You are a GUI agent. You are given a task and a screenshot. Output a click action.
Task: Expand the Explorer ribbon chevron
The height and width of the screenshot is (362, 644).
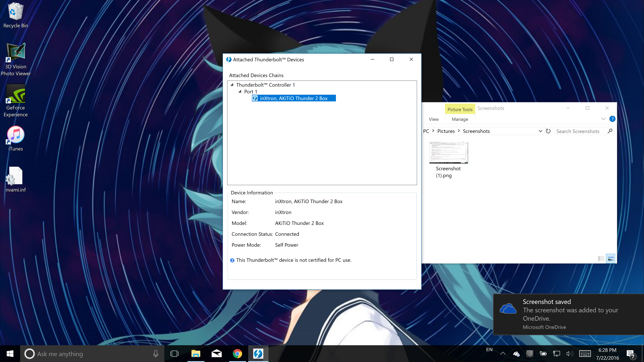coord(603,119)
